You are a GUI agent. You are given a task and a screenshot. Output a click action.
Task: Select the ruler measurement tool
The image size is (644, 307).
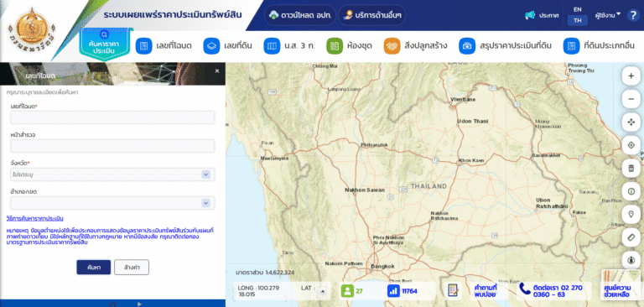coord(631,237)
